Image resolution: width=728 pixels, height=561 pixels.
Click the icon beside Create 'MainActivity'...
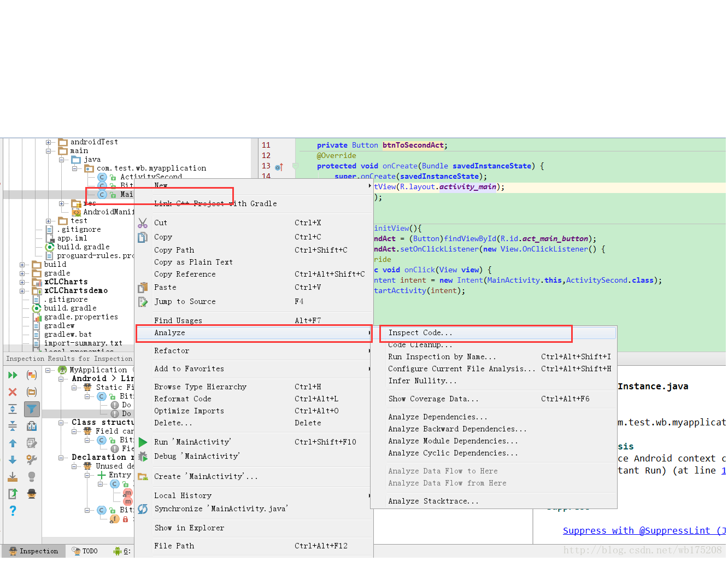pyautogui.click(x=143, y=476)
